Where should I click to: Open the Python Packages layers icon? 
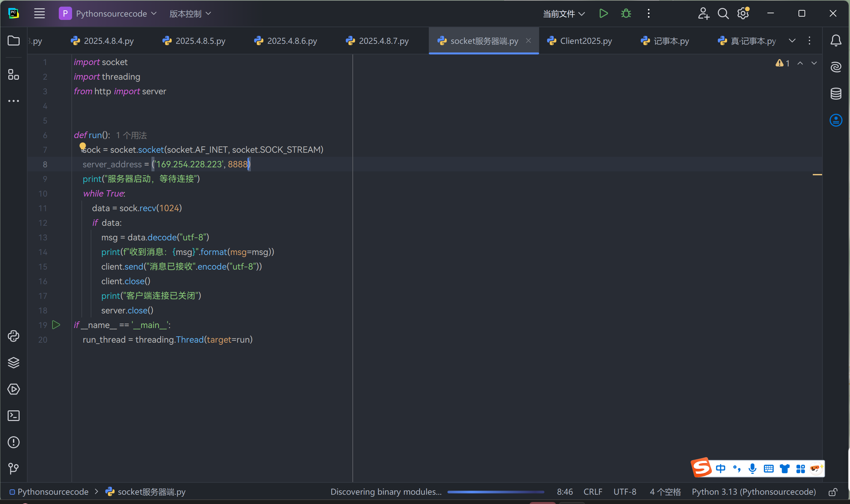[x=14, y=363]
